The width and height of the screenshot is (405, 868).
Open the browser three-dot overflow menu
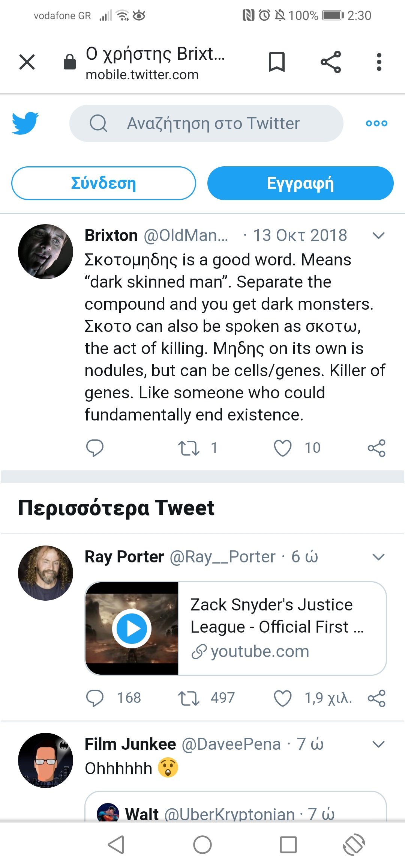point(379,62)
